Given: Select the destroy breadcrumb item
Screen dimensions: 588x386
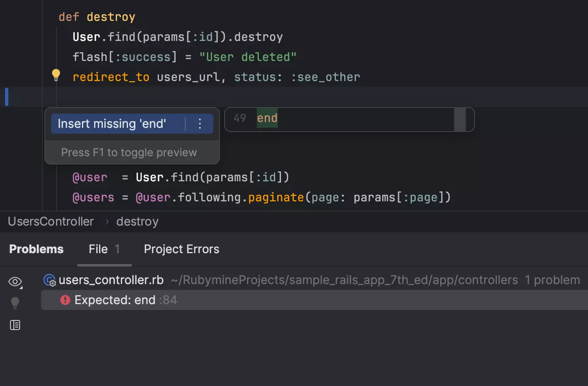Looking at the screenshot, I should 137,221.
